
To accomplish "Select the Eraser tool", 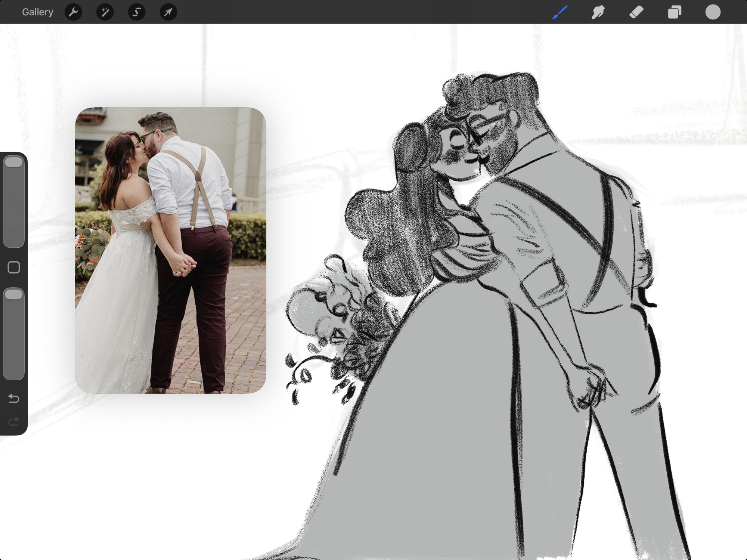I will click(x=636, y=12).
